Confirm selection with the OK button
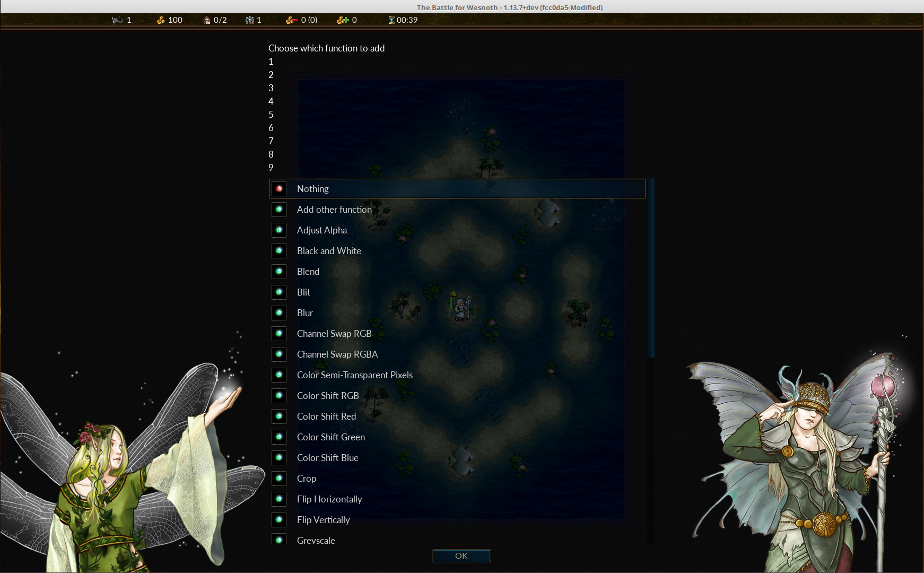 (461, 555)
